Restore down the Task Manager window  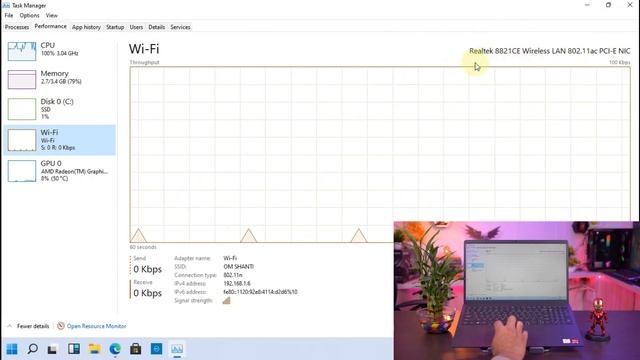(608, 5)
